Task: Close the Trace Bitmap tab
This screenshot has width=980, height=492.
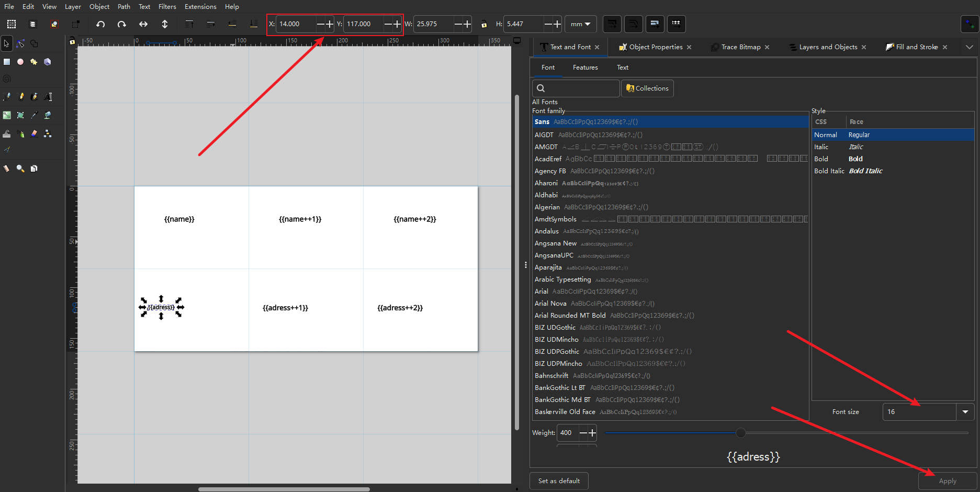Action: pyautogui.click(x=767, y=47)
